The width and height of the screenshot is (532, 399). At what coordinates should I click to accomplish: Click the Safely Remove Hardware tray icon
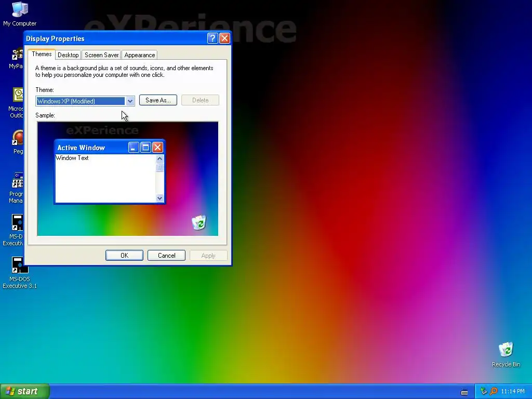tap(484, 391)
